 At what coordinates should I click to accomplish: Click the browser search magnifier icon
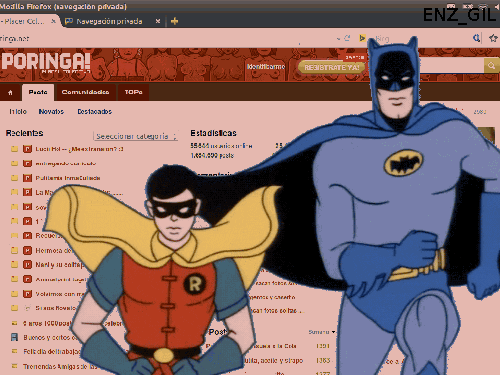(x=476, y=38)
